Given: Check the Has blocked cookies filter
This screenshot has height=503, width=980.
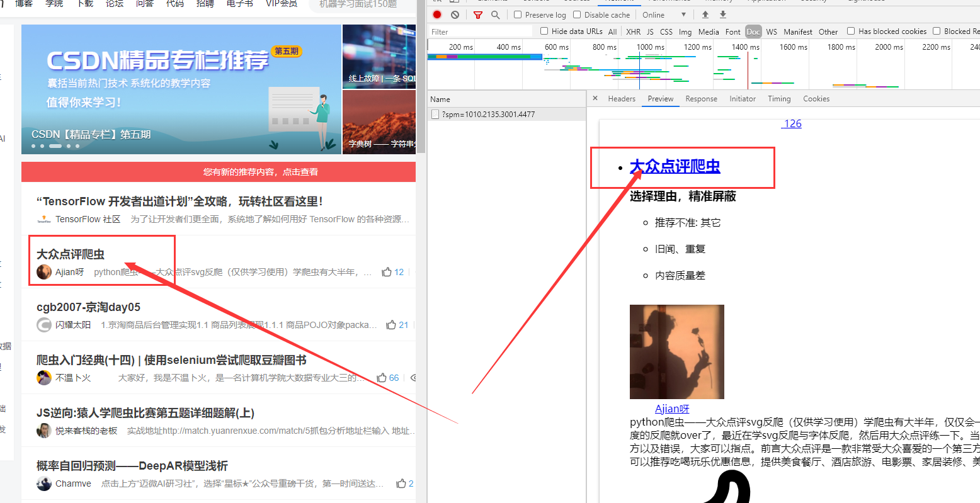Looking at the screenshot, I should (850, 31).
